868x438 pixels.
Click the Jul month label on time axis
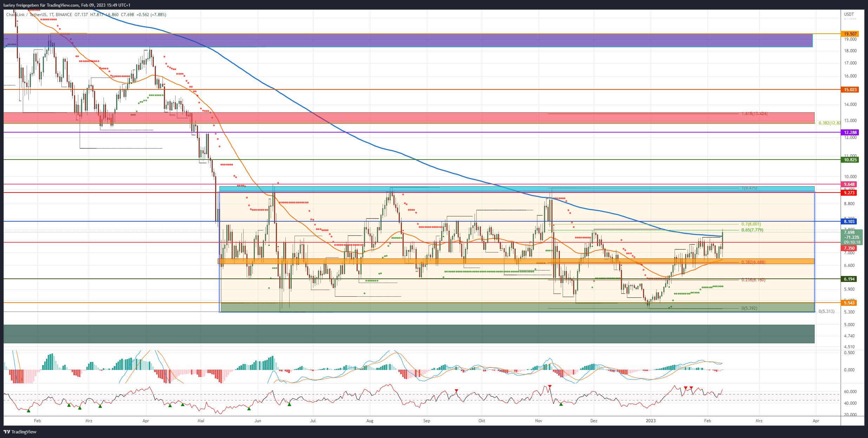[313, 421]
